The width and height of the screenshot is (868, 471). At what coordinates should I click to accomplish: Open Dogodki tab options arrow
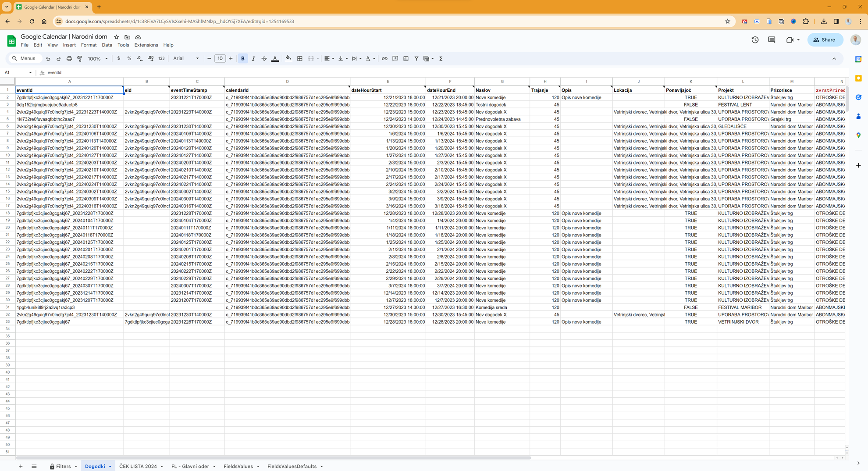tap(110, 467)
